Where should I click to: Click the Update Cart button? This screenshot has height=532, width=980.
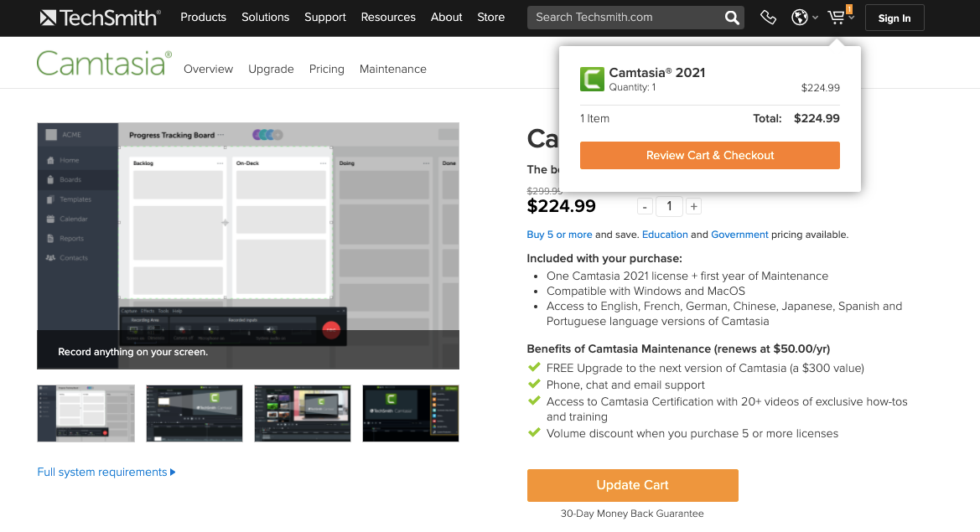[632, 485]
